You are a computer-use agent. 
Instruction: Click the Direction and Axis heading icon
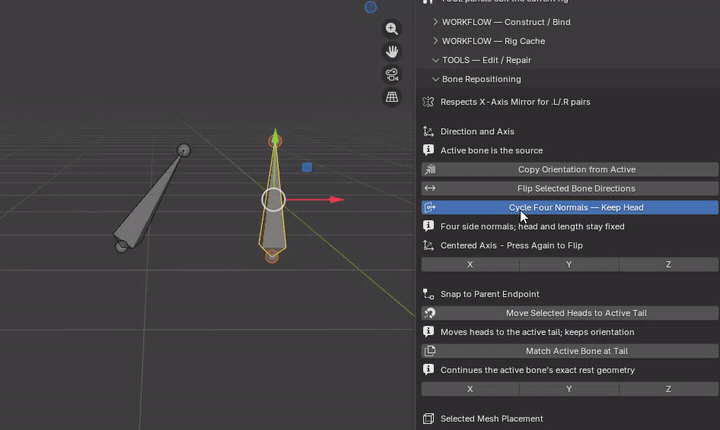tap(428, 131)
